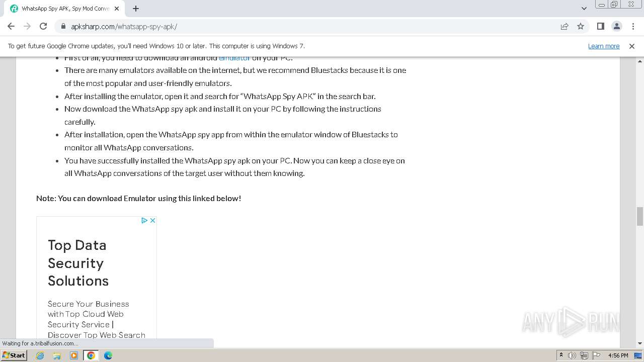Close the Data Security ad

tap(152, 220)
